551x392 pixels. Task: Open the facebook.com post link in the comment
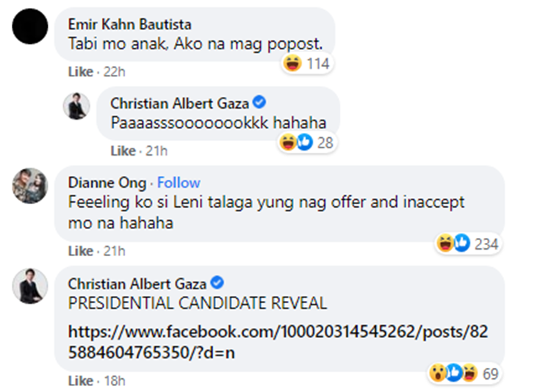pyautogui.click(x=278, y=342)
